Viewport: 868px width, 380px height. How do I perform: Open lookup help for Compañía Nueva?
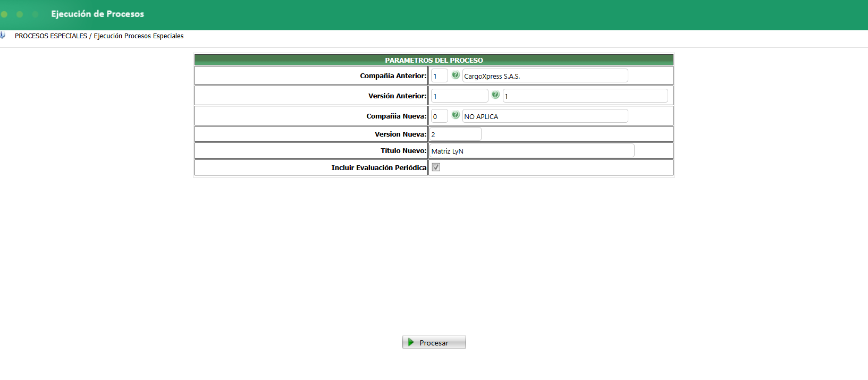click(456, 115)
